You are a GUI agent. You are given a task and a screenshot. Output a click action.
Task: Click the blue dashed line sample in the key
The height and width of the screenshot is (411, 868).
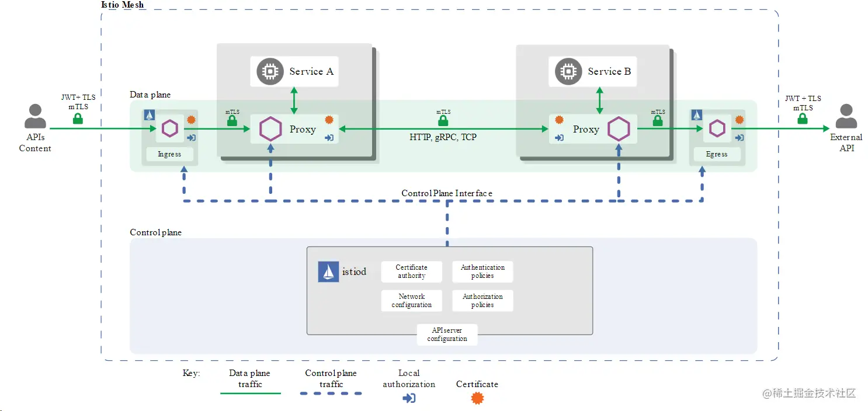tap(331, 393)
